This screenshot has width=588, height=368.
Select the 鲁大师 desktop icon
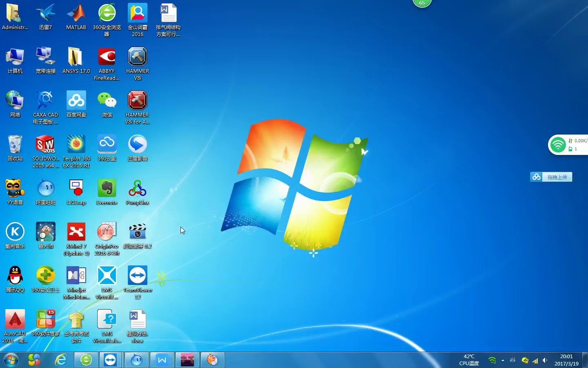45,236
